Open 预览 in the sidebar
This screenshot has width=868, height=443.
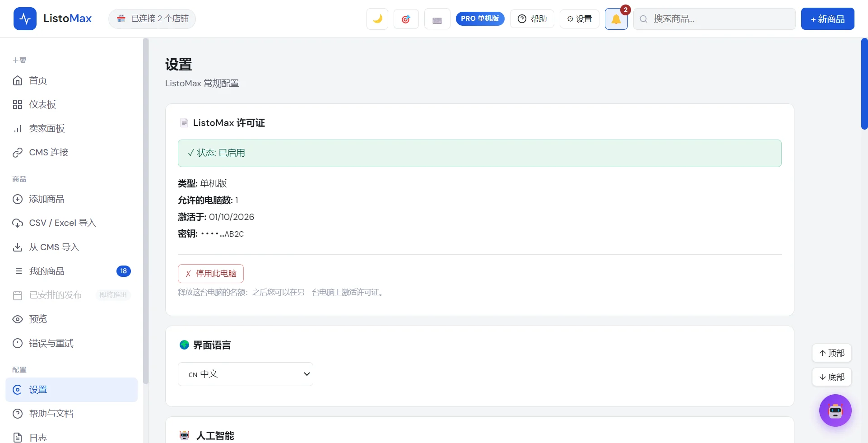[x=71, y=319]
